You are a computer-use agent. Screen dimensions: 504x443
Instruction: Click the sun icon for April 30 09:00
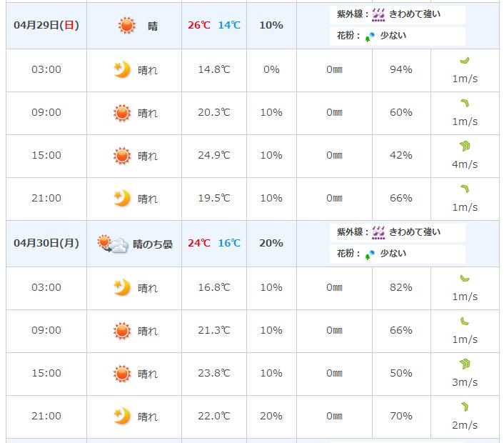point(122,330)
